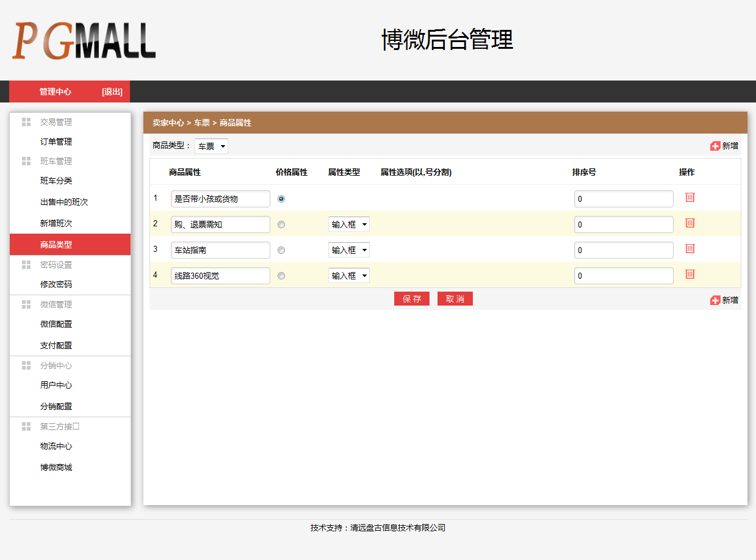Click the 取消 button

(455, 298)
